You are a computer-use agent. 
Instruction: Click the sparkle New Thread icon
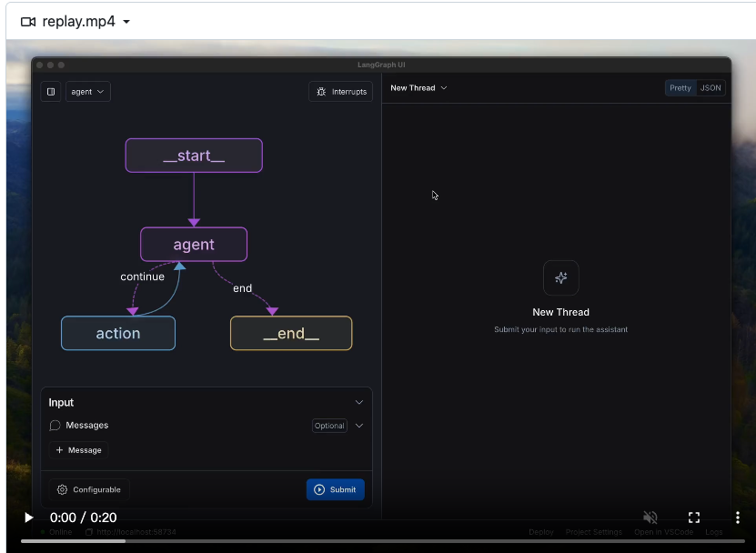(560, 278)
